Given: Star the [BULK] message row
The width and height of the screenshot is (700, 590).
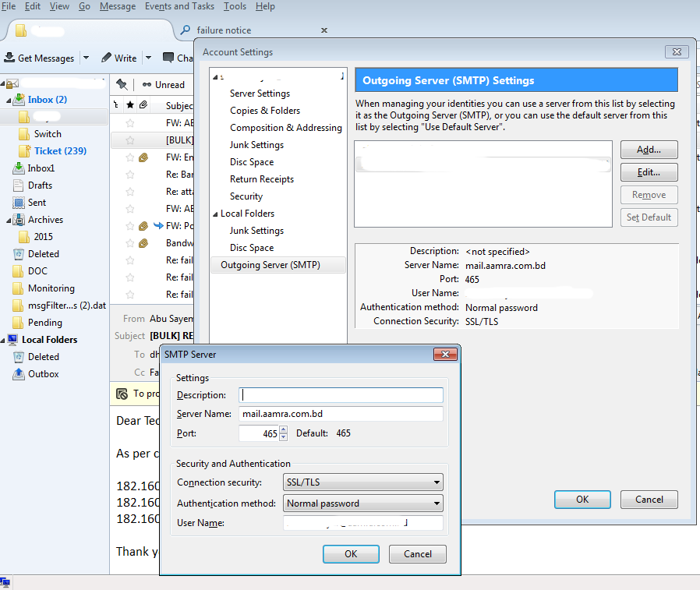Looking at the screenshot, I should (130, 140).
